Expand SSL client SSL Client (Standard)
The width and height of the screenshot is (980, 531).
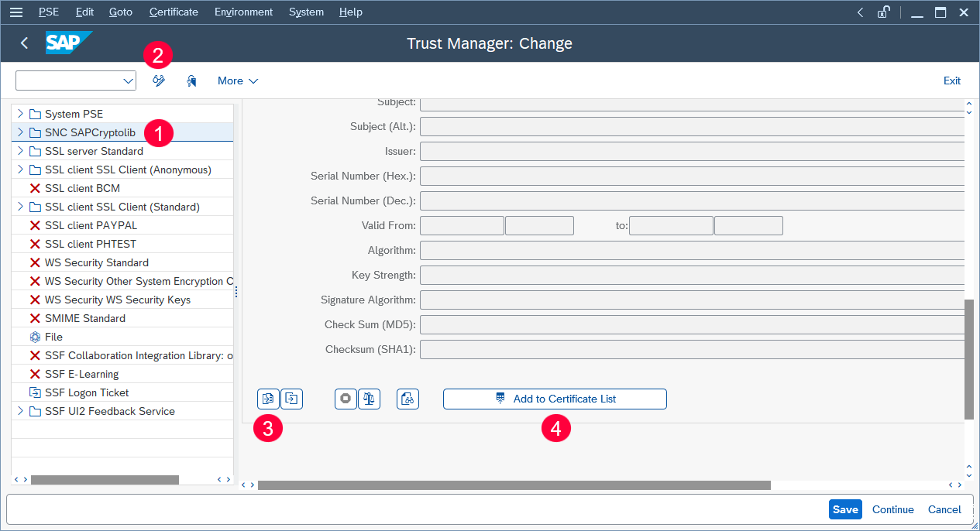(20, 207)
